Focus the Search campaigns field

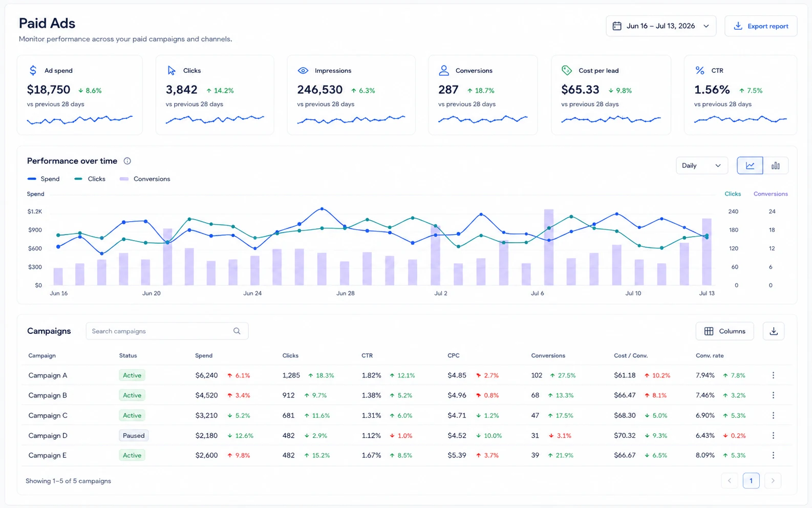click(167, 331)
